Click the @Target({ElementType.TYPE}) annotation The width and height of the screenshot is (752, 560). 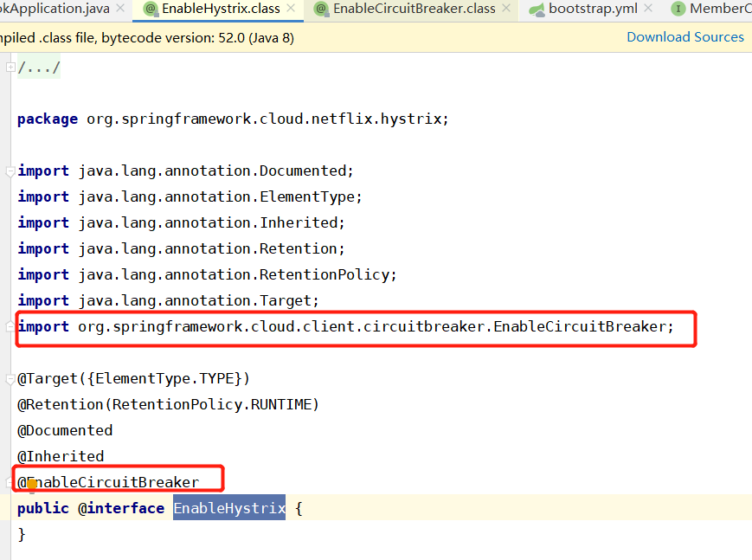click(133, 378)
